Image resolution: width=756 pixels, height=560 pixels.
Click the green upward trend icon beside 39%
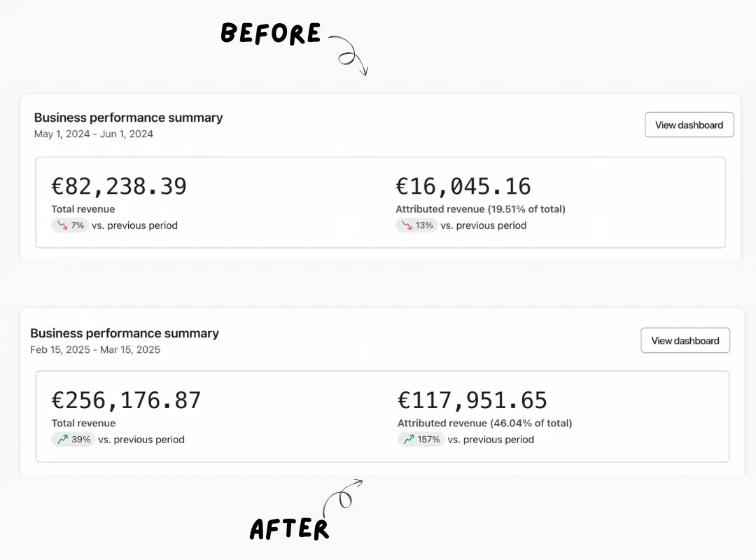[x=63, y=440]
